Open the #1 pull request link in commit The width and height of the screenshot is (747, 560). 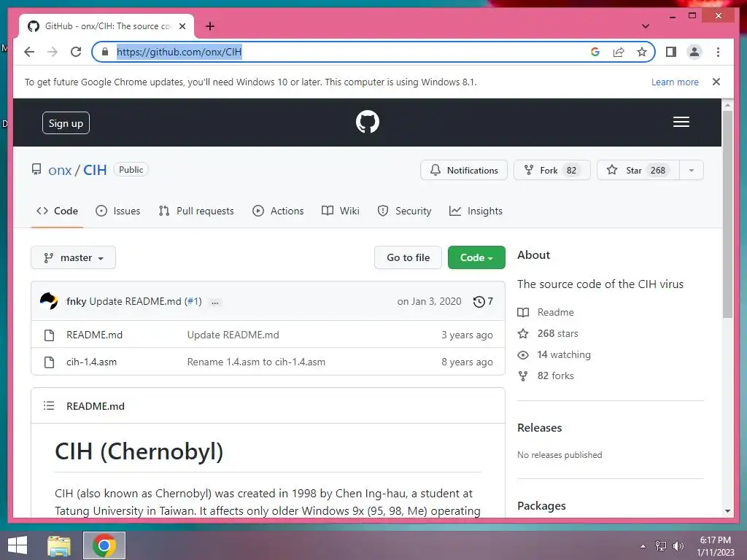point(193,301)
